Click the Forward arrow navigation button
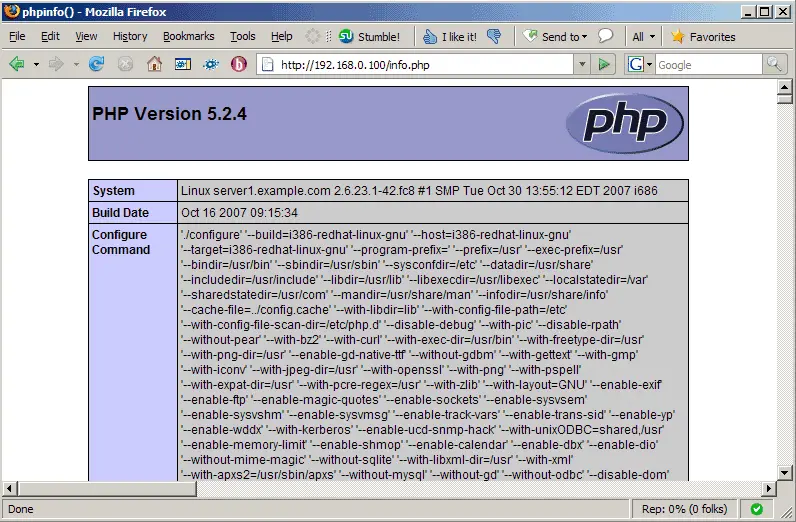This screenshot has width=796, height=522. 56,64
